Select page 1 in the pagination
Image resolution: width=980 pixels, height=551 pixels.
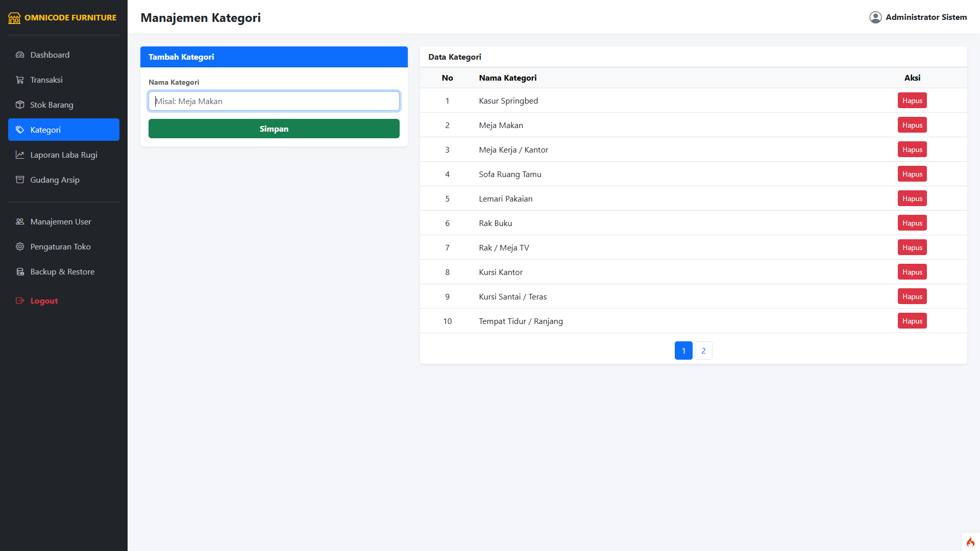tap(683, 350)
